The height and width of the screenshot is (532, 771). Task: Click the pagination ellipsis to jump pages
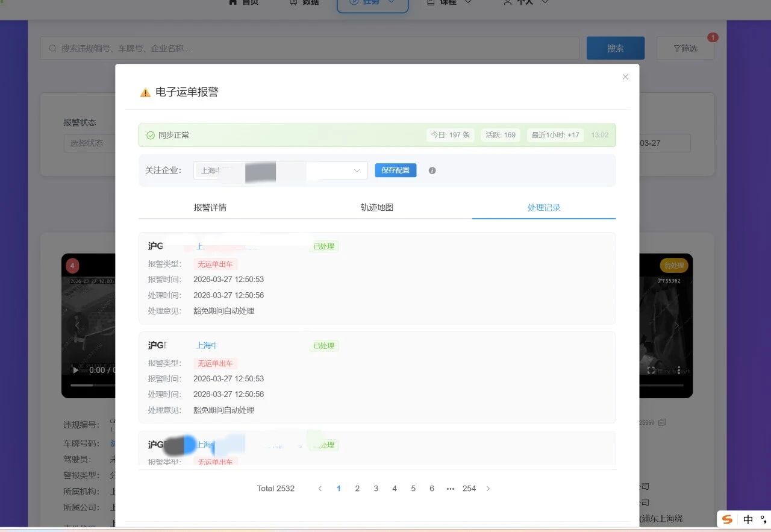click(x=451, y=489)
